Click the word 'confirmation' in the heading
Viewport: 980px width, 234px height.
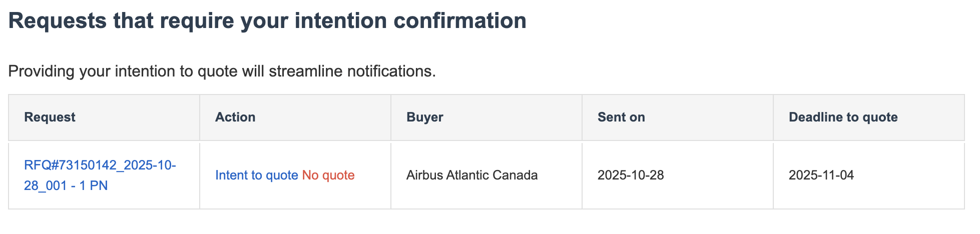(460, 21)
